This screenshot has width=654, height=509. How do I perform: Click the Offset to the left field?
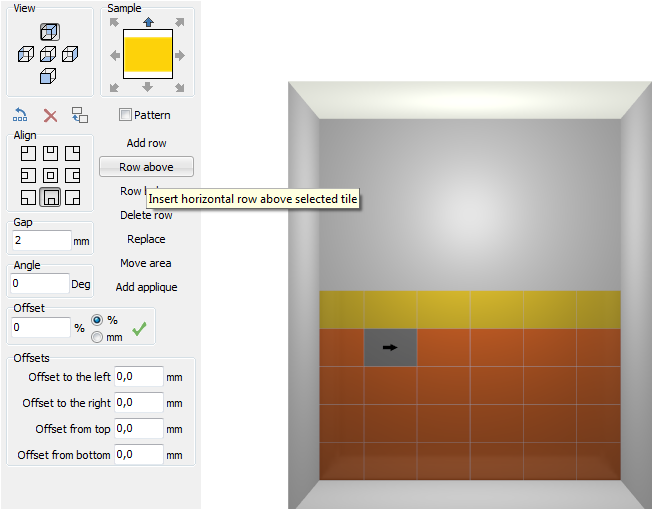[139, 377]
